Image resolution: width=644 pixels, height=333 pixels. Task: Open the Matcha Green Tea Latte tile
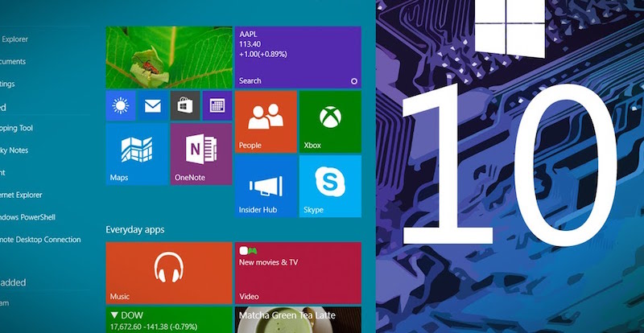[x=298, y=320]
